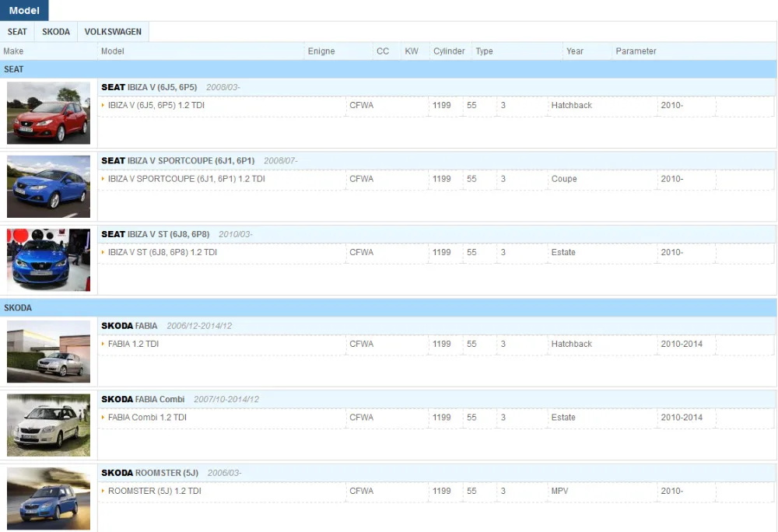
Task: Open the Model tab
Action: click(x=24, y=10)
